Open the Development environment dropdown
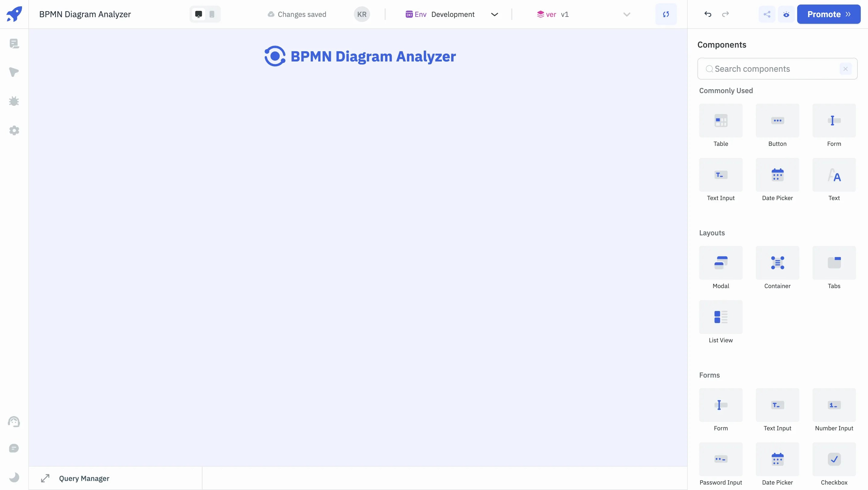This screenshot has width=868, height=490. coord(494,14)
